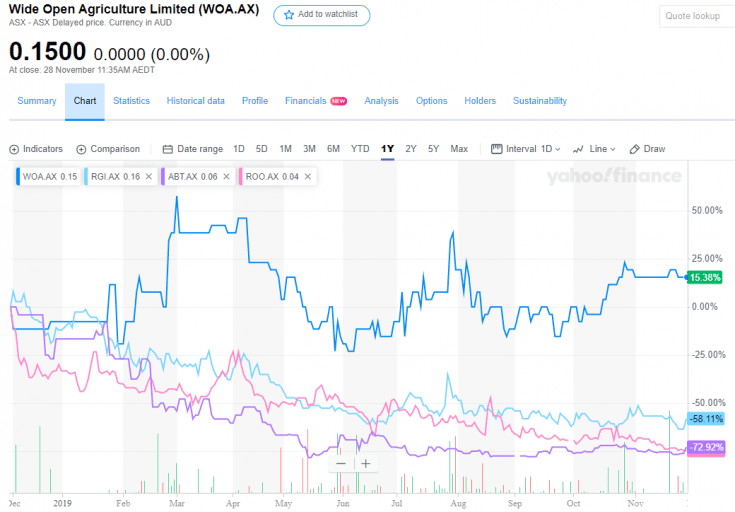Open the Financials tab

pyautogui.click(x=306, y=101)
